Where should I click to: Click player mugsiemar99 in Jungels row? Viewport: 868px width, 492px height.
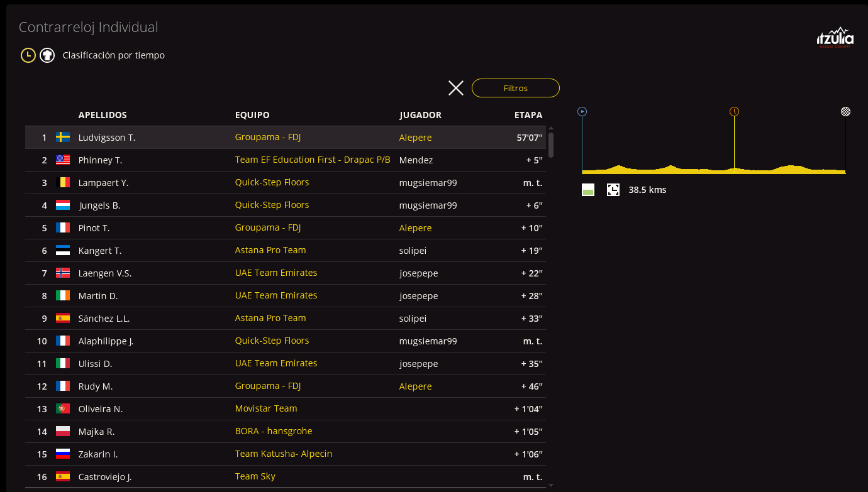pos(428,205)
